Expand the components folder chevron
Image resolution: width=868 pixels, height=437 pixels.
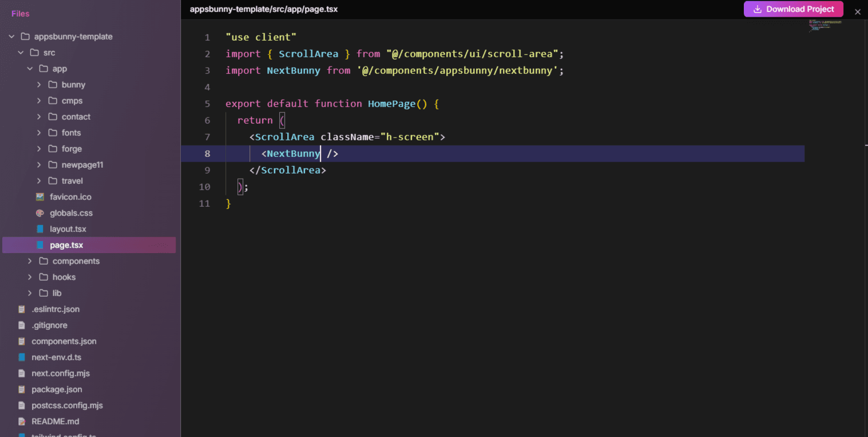click(x=30, y=261)
